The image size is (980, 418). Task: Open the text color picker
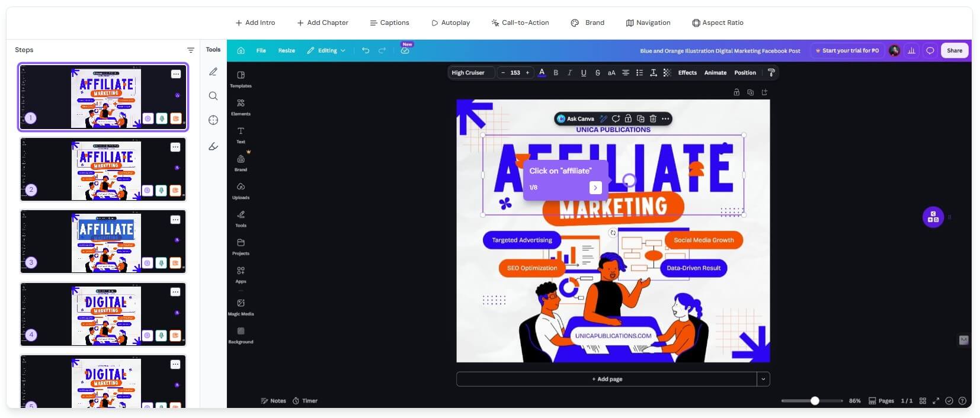point(542,72)
